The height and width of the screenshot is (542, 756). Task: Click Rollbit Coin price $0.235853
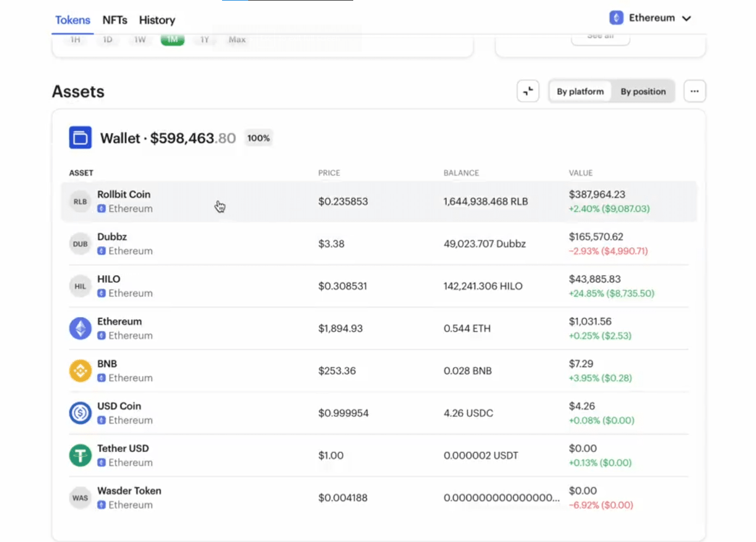[x=343, y=202]
